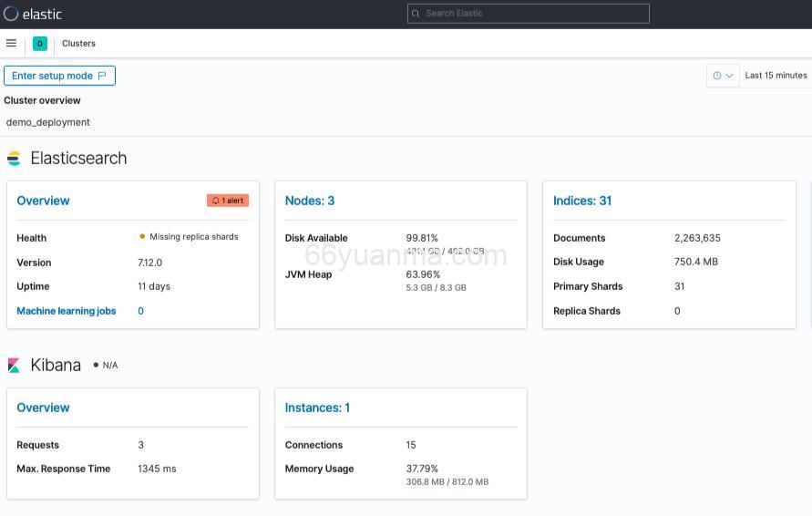The width and height of the screenshot is (812, 516).
Task: Click the Kibana section heading
Action: tap(56, 366)
